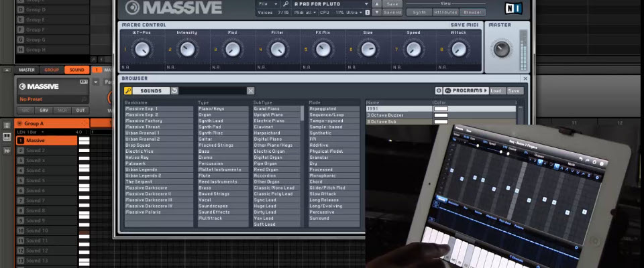This screenshot has height=268, width=644.
Task: Toggle the Massive Factory bank attribute
Action: coord(159,121)
